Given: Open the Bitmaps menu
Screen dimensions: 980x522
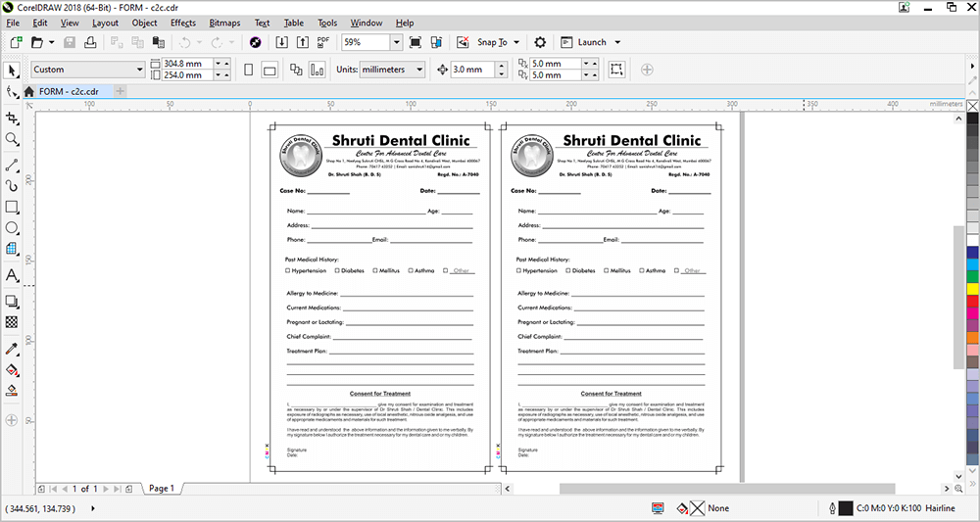Looking at the screenshot, I should click(x=224, y=24).
